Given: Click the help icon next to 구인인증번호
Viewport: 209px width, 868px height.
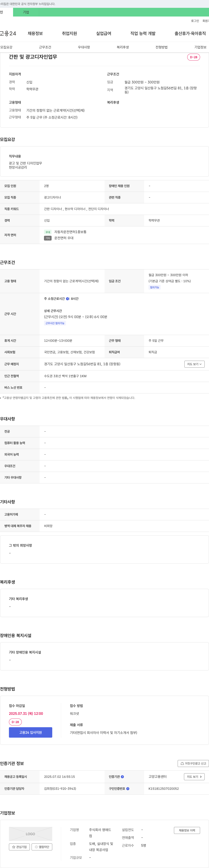Looking at the screenshot, I should (128, 788).
